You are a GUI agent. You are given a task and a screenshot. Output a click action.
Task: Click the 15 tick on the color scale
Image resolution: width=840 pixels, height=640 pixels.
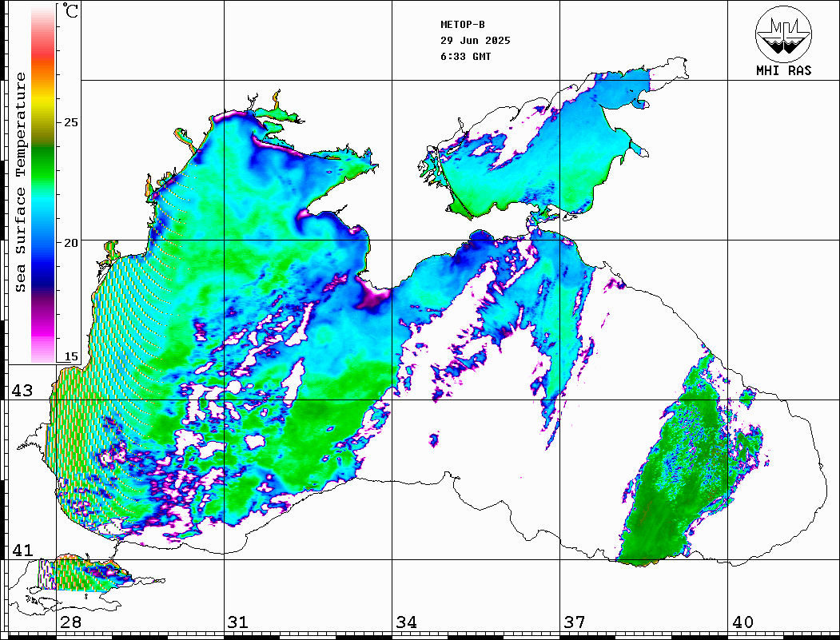tap(70, 356)
